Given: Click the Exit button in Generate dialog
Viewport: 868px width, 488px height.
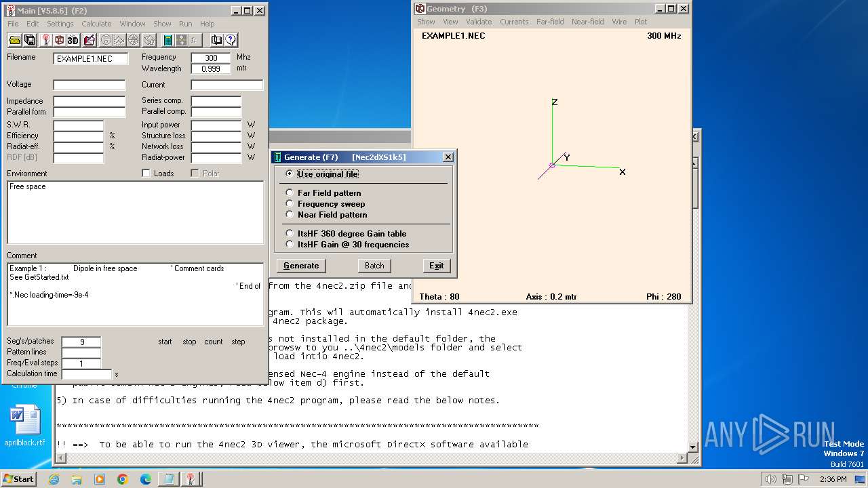Looking at the screenshot, I should (x=437, y=266).
